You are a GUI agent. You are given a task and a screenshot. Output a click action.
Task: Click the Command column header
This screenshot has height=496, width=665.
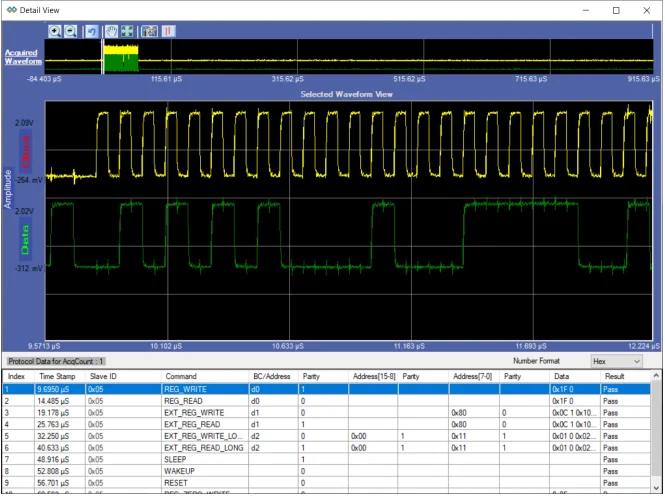181,375
